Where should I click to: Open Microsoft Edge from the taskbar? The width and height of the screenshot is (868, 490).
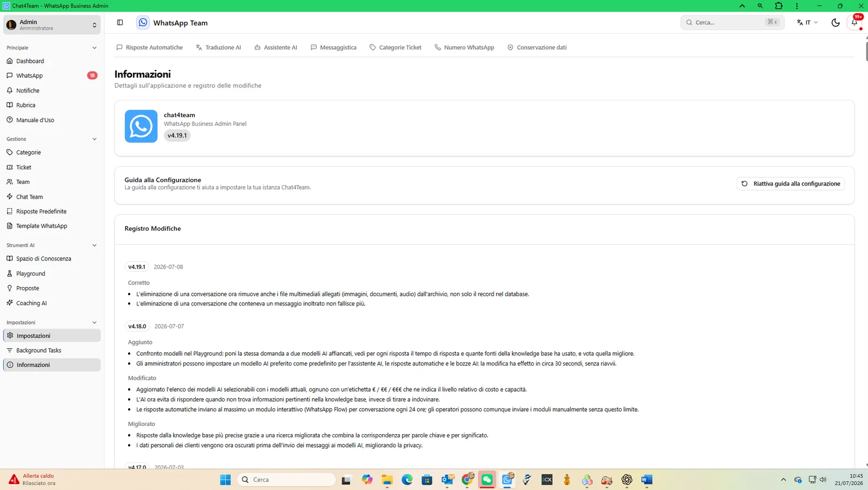pyautogui.click(x=407, y=480)
